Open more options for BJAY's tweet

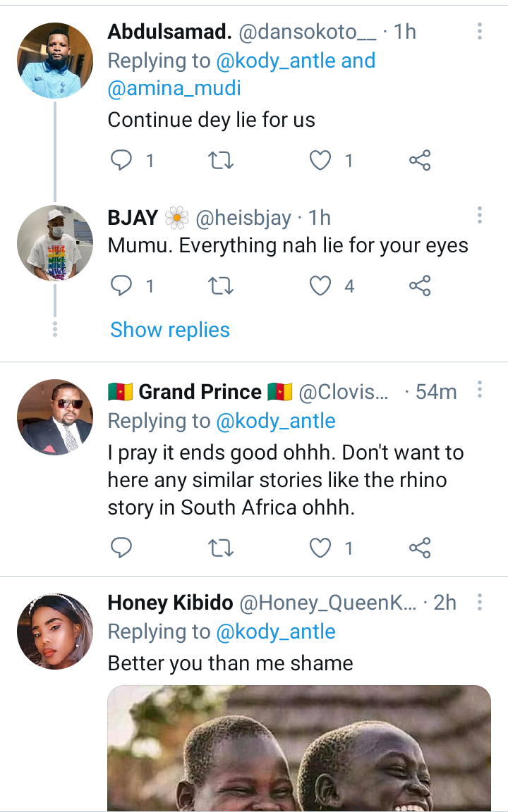[x=480, y=215]
